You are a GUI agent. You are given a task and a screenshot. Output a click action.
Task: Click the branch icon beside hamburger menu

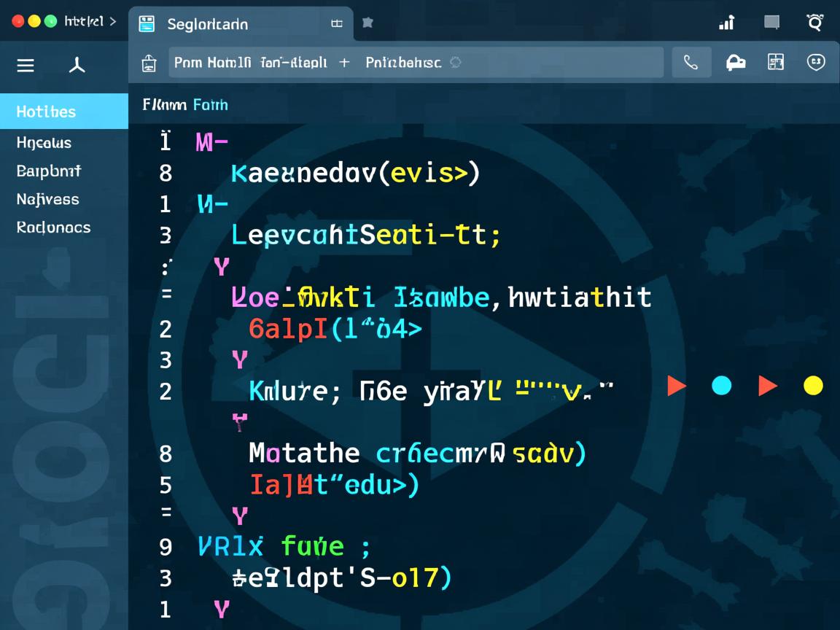coord(77,66)
